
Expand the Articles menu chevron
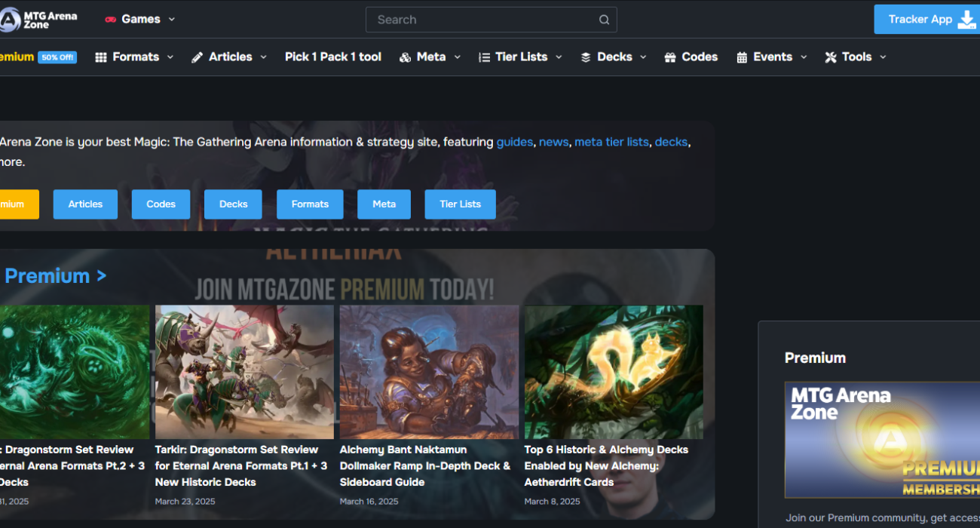[263, 57]
